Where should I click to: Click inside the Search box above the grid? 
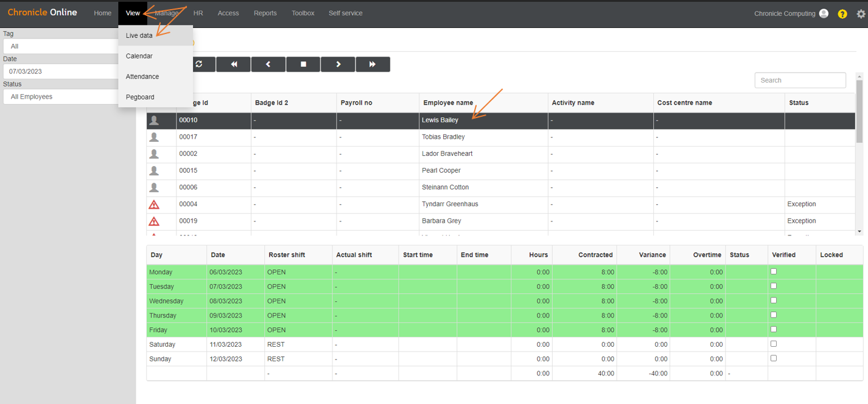click(x=800, y=80)
